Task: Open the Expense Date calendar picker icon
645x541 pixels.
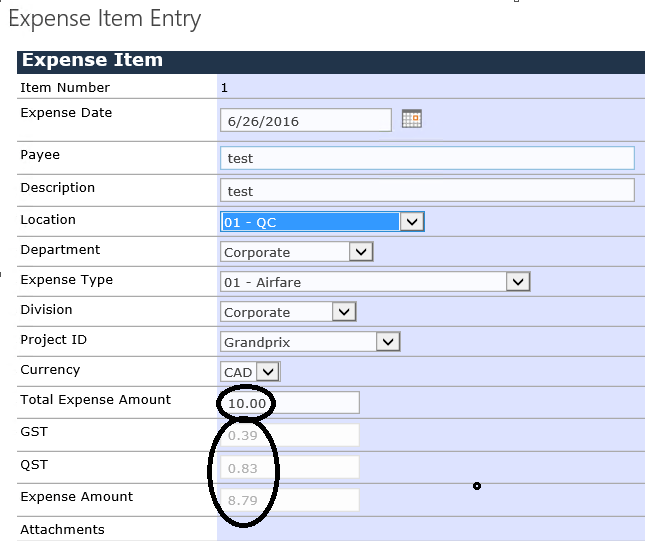Action: coord(411,119)
